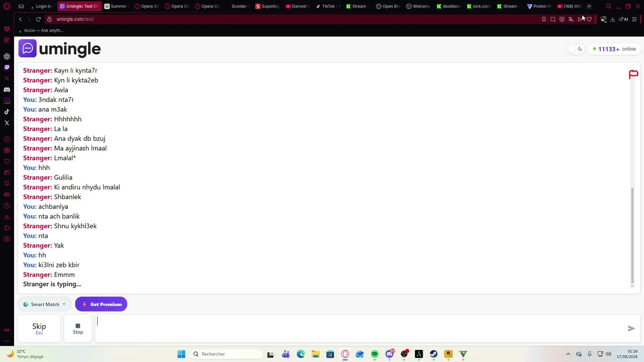Take a snapshot with the capture icon
This screenshot has height=362, width=644.
(553, 19)
